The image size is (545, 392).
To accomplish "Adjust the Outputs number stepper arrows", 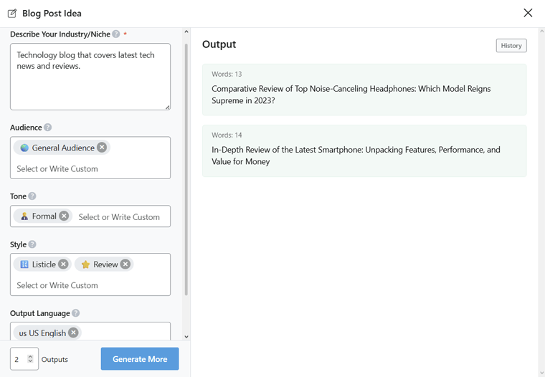I will (x=30, y=359).
